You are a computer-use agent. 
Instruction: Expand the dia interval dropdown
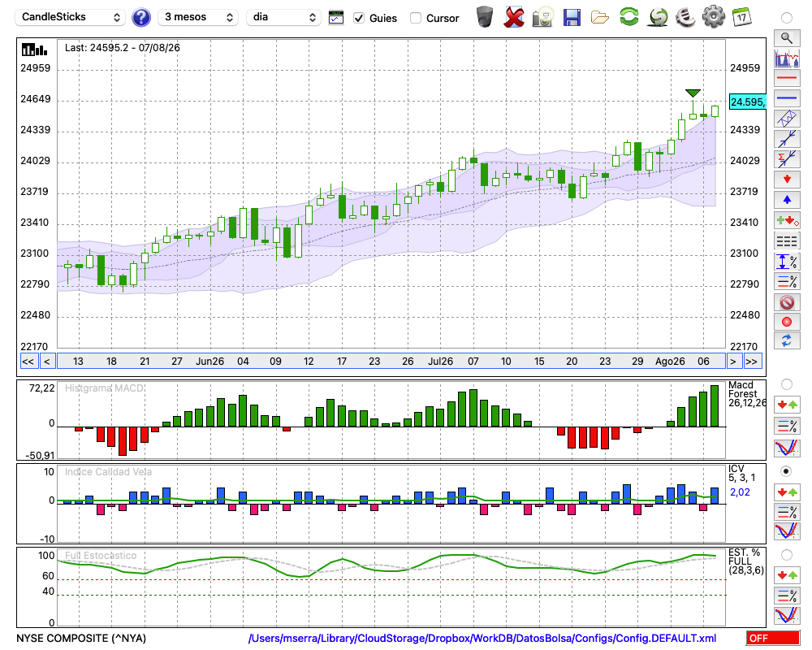283,17
